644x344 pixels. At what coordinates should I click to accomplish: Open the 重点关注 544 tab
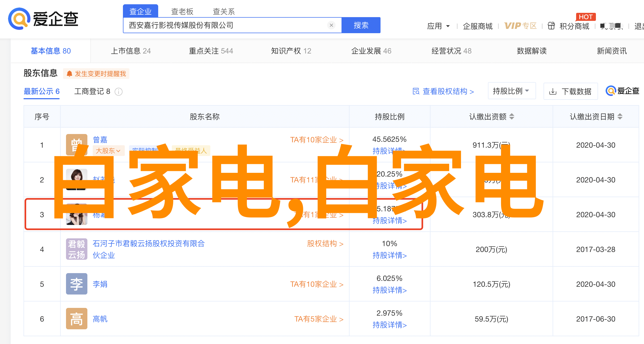click(x=211, y=51)
